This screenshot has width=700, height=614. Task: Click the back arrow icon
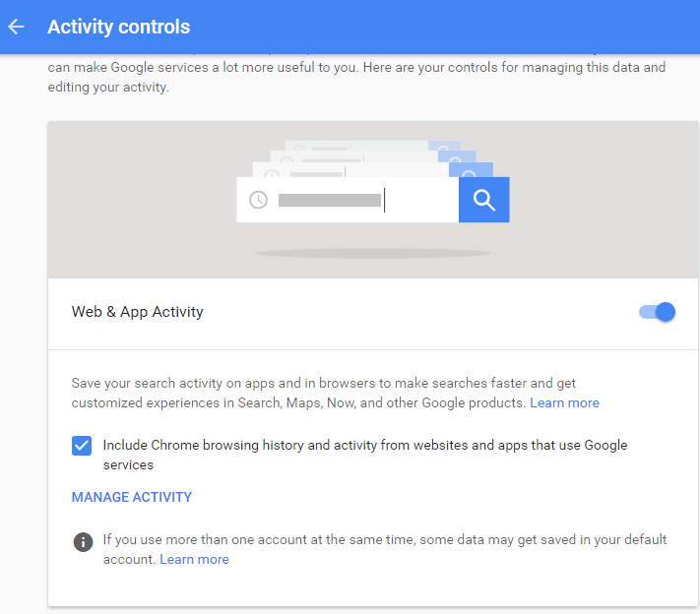tap(16, 27)
